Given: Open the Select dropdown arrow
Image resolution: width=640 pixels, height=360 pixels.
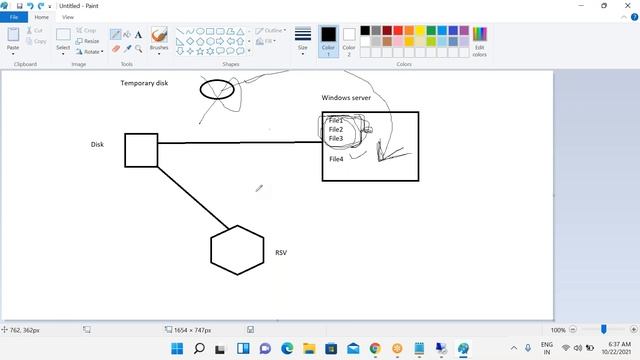Looking at the screenshot, I should coord(63,53).
